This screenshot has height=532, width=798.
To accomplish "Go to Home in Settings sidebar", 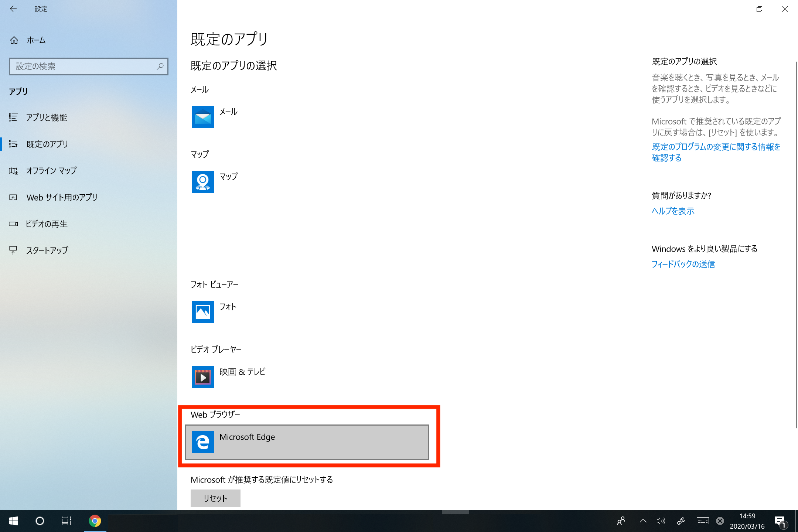I will tap(36, 40).
